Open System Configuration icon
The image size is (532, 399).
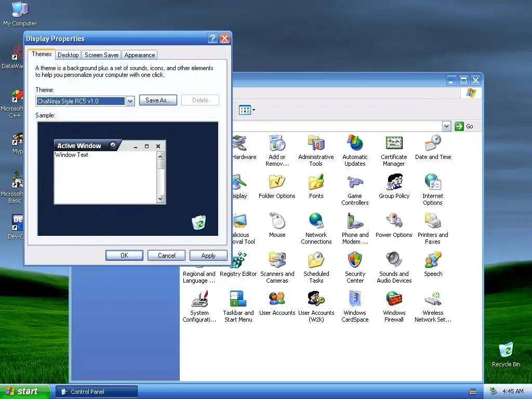click(199, 299)
